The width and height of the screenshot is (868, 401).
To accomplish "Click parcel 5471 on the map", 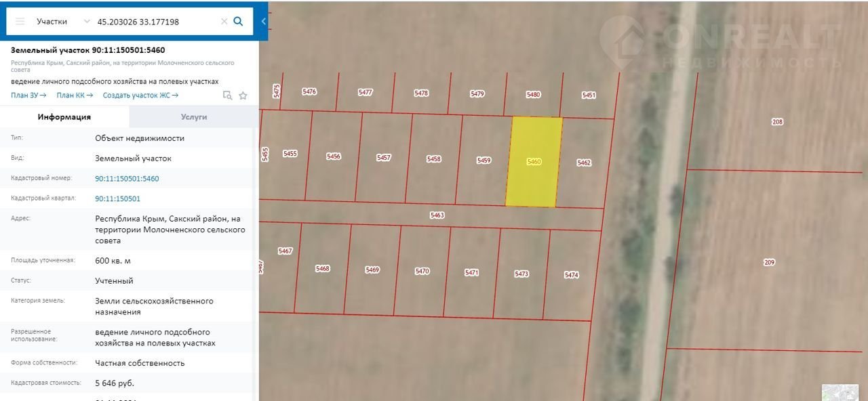I will click(471, 272).
